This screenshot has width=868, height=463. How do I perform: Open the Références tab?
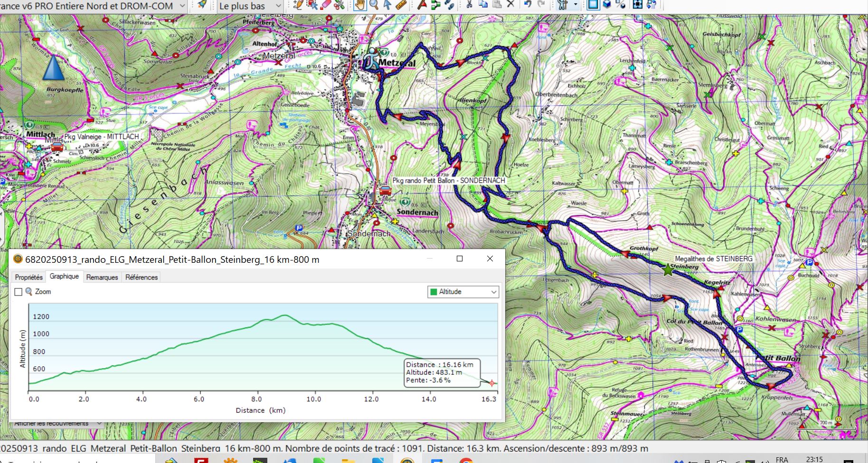point(141,277)
